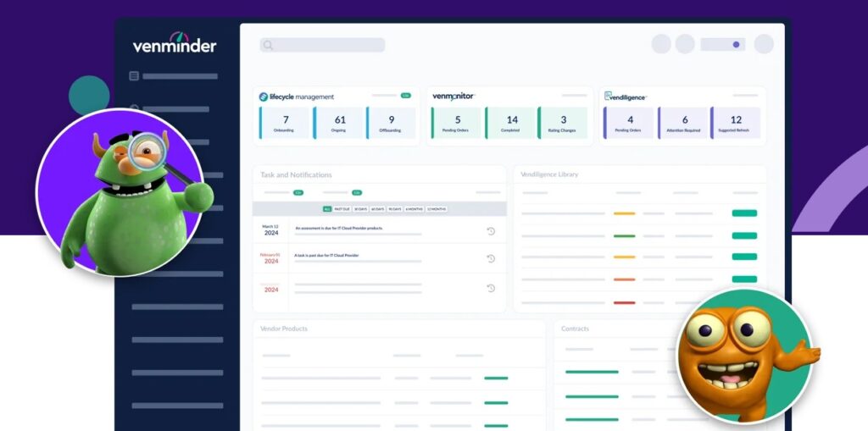Open the first sidebar item with list icon
Image resolution: width=868 pixels, height=431 pixels.
coord(173,76)
